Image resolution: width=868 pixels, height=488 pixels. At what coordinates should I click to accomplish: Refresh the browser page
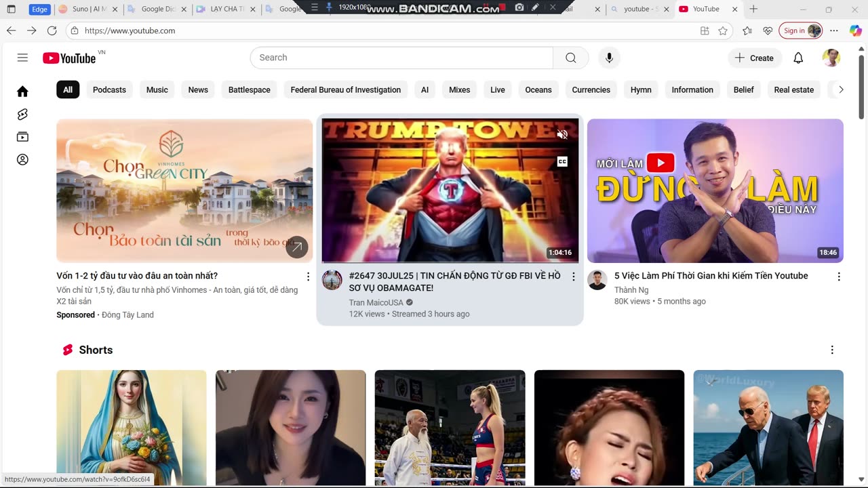click(52, 30)
